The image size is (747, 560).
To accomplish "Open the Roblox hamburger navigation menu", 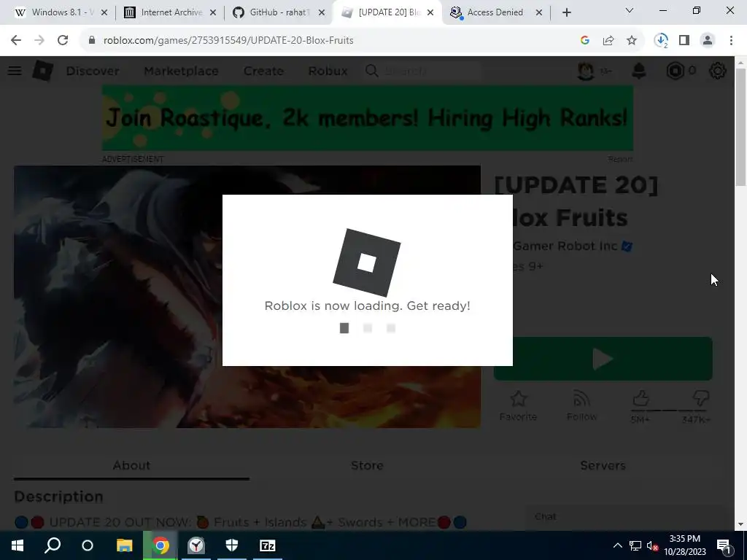I will [15, 71].
